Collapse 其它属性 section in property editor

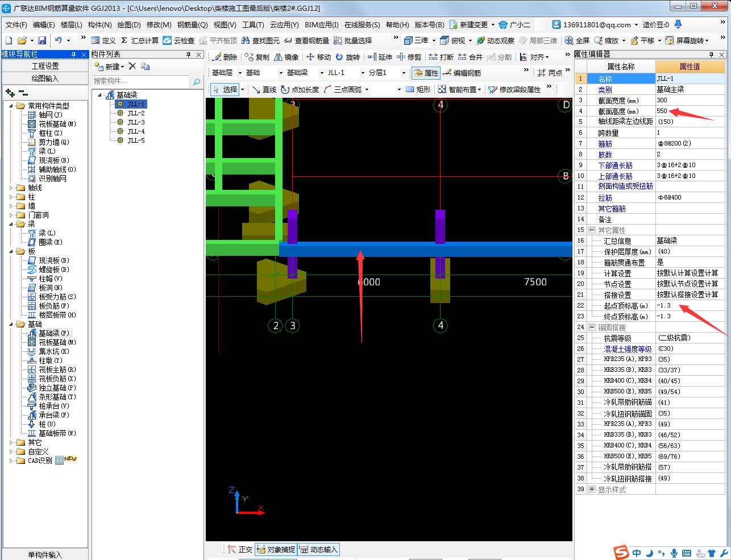pyautogui.click(x=592, y=230)
